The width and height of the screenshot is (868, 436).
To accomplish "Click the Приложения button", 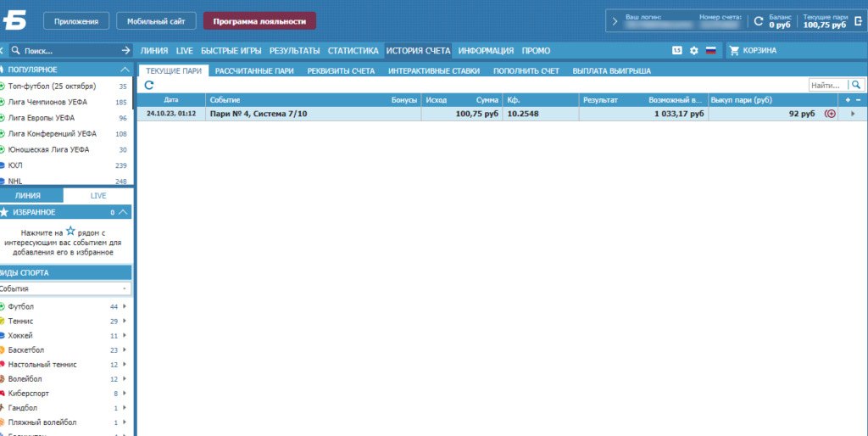I will coord(76,21).
